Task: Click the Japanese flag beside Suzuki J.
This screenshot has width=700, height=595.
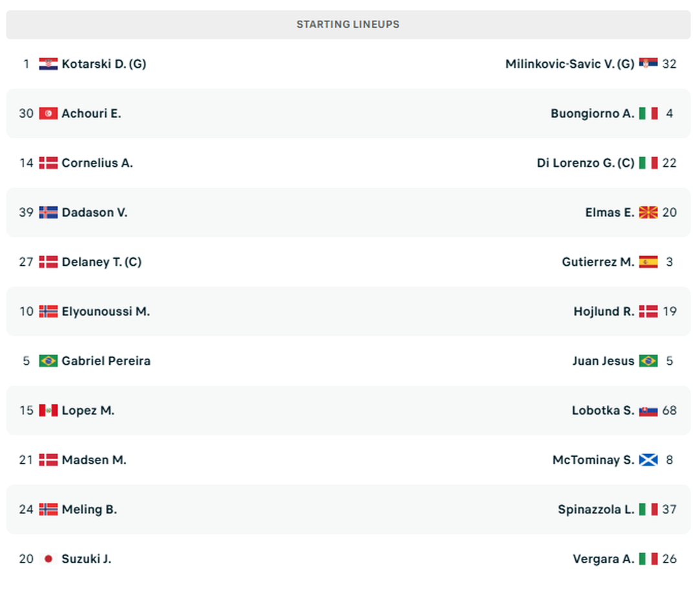Action: click(48, 559)
